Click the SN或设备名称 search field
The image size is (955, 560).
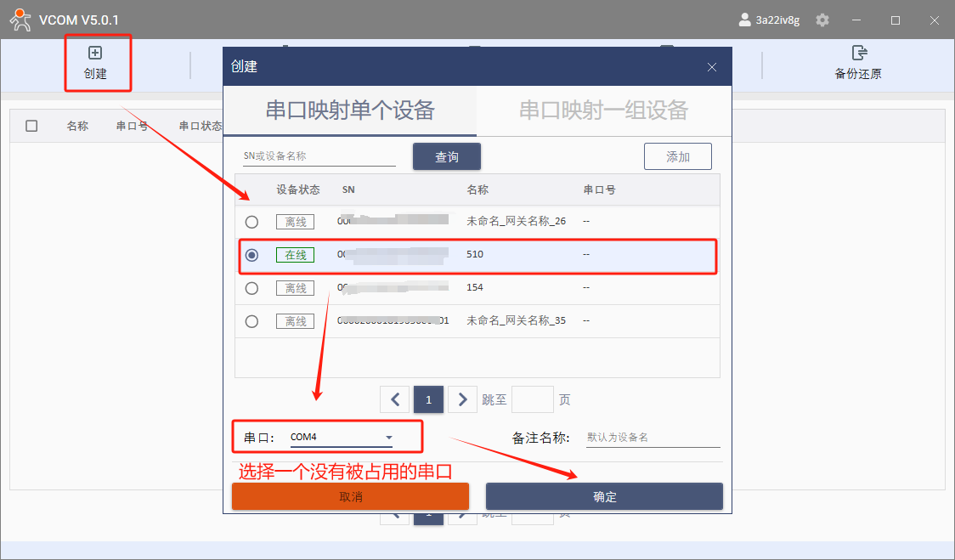(x=319, y=156)
